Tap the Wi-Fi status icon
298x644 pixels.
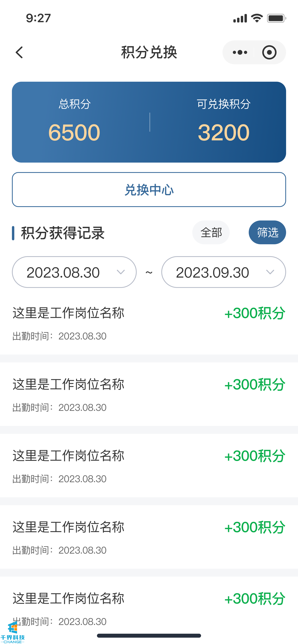pos(257,18)
